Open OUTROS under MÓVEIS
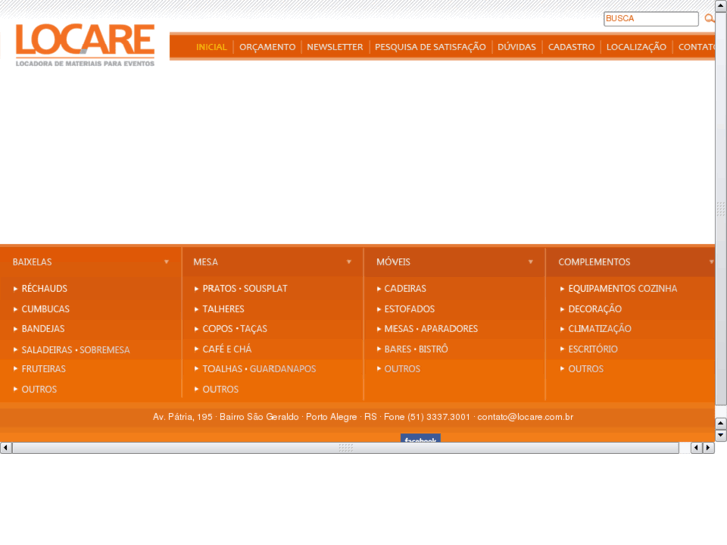The height and width of the screenshot is (545, 727). [402, 369]
